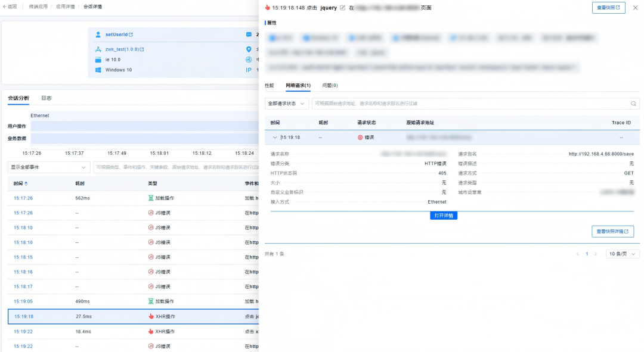The width and height of the screenshot is (644, 352).
Task: Switch to the 性能 tab
Action: click(270, 86)
